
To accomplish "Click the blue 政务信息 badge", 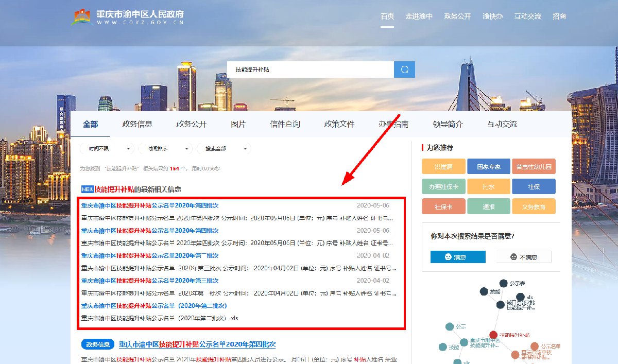I will 97,344.
